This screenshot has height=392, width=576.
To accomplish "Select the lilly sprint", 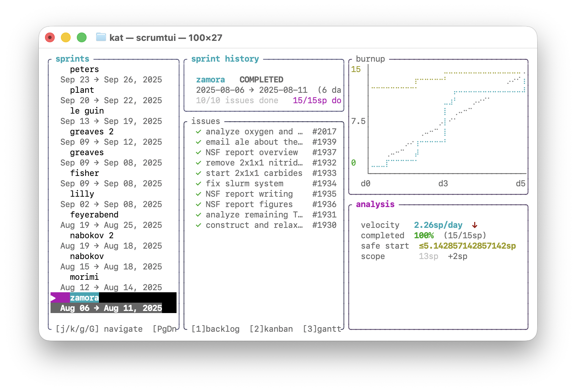I will click(x=82, y=194).
